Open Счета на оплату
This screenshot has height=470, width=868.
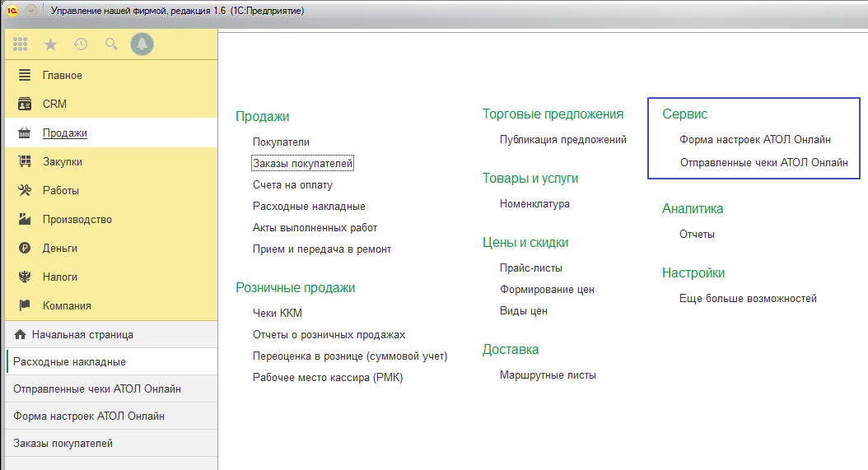click(292, 185)
